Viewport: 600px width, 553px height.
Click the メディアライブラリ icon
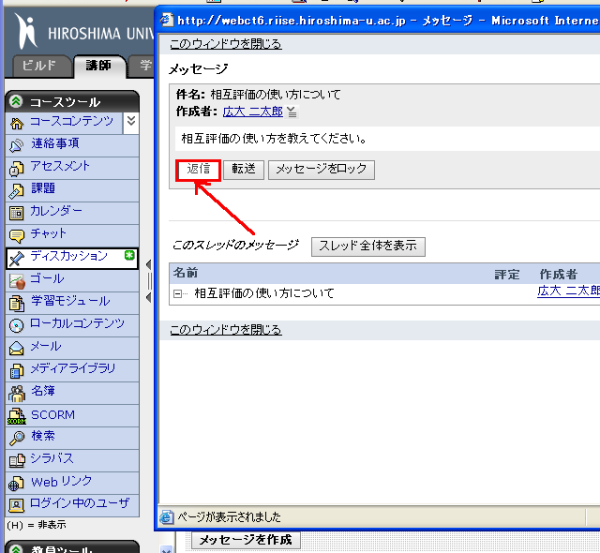(16, 371)
